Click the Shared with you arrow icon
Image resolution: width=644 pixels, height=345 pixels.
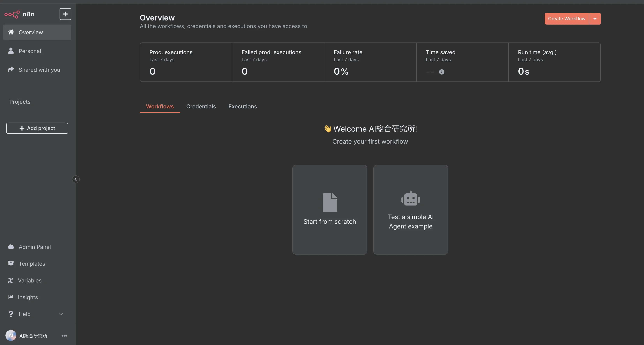pos(11,69)
